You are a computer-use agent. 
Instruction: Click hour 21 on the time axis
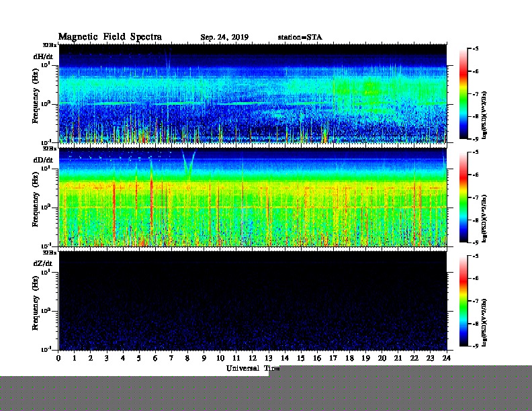(398, 358)
